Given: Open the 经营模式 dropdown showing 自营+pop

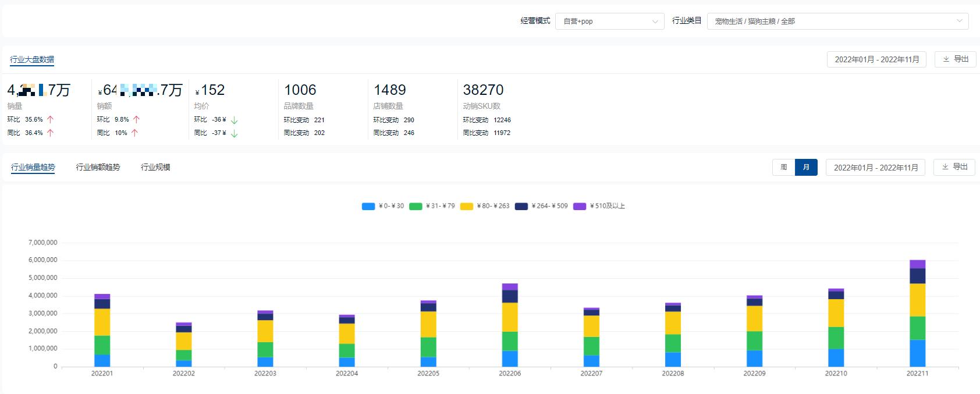Looking at the screenshot, I should 609,22.
